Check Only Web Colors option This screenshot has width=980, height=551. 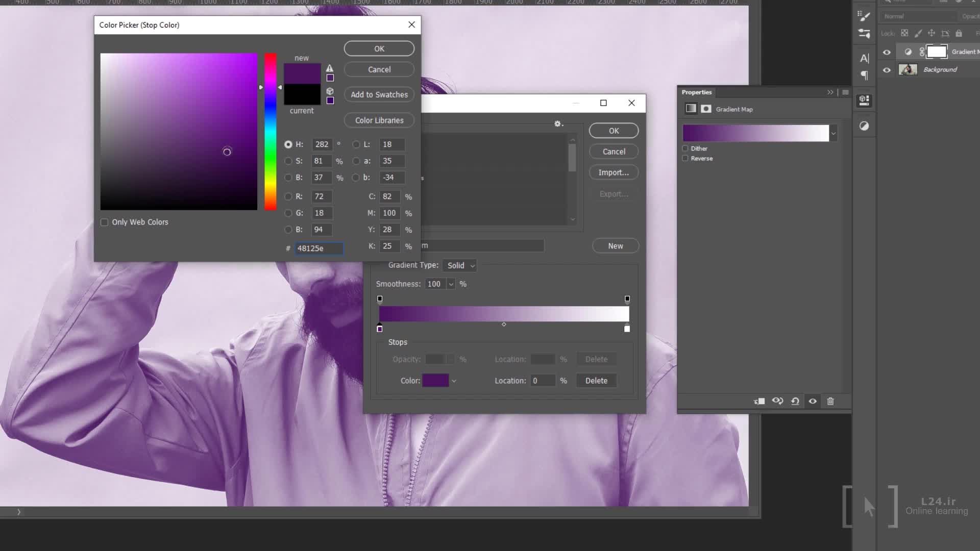105,222
